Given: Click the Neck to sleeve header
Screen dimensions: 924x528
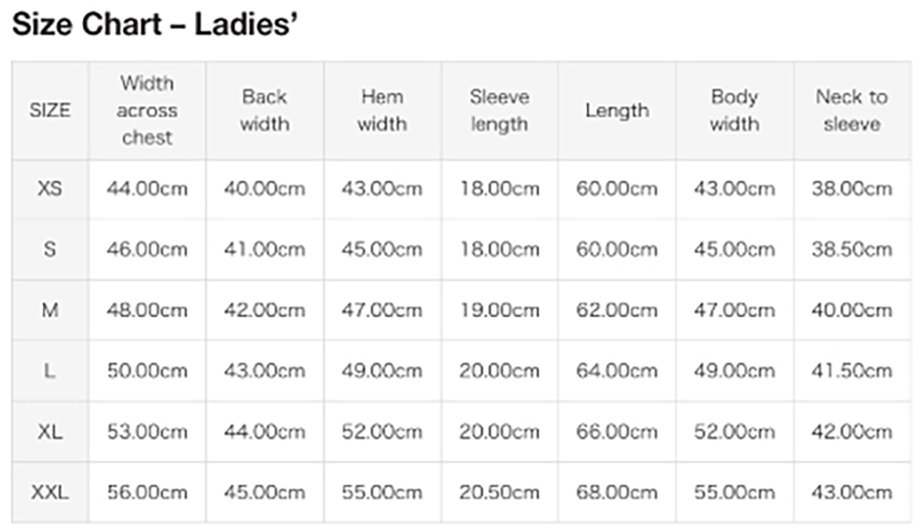Looking at the screenshot, I should (852, 110).
